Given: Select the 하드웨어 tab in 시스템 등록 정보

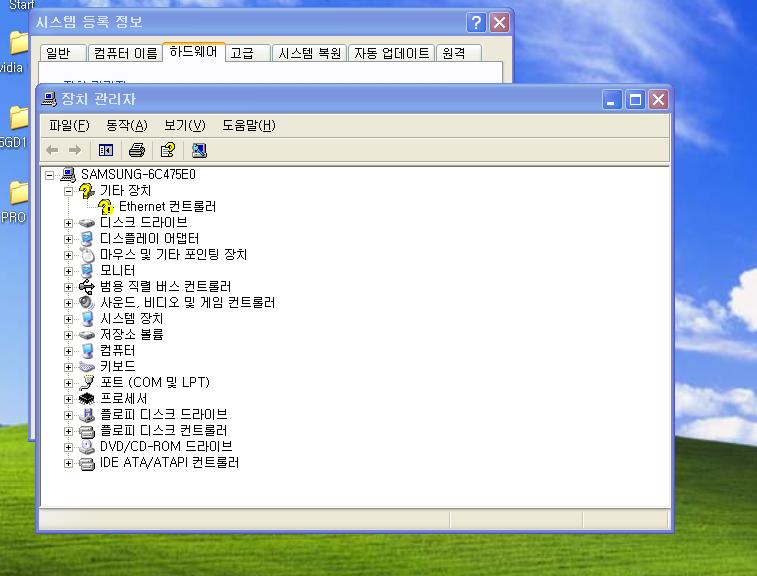Looking at the screenshot, I should (193, 51).
